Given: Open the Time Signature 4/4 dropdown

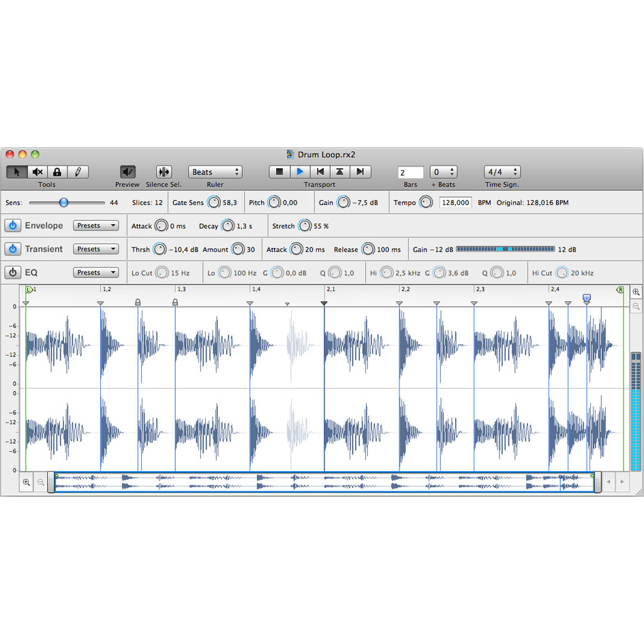Looking at the screenshot, I should 502,172.
